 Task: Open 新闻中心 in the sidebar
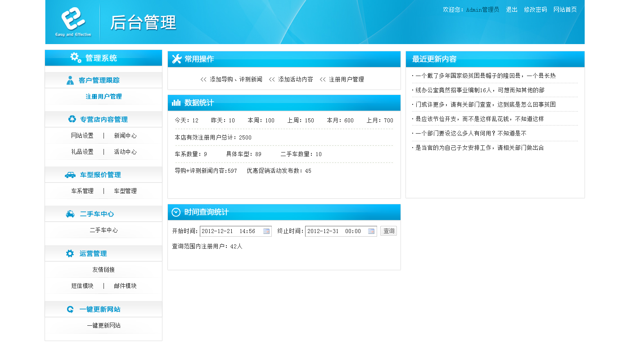coord(125,136)
